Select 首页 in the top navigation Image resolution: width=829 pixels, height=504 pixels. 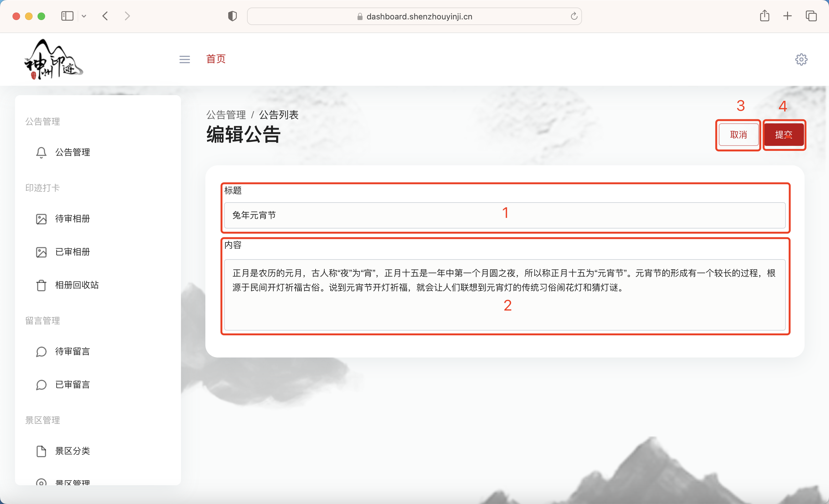(x=216, y=59)
